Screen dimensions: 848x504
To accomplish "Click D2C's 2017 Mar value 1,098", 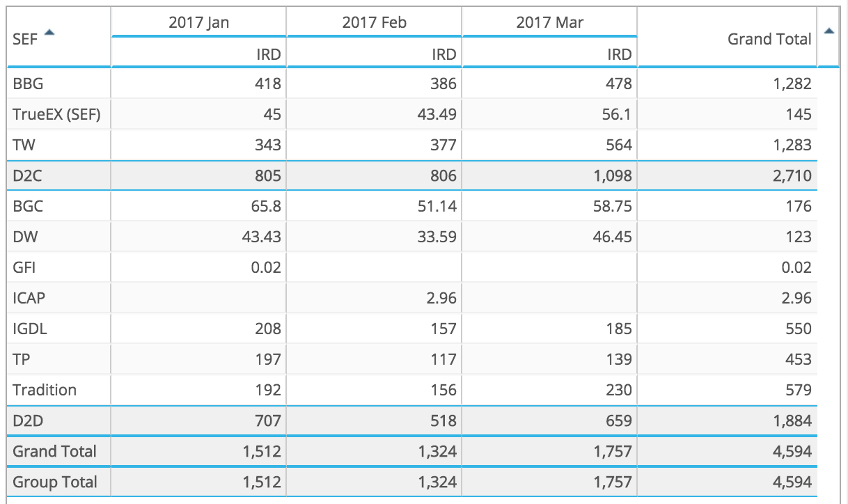I will 613,175.
